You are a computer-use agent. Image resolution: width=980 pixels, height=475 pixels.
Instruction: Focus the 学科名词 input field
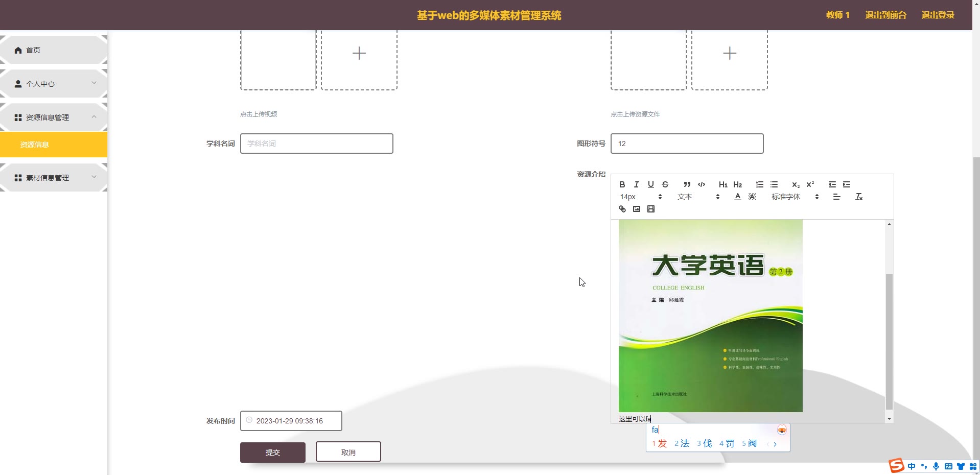[x=317, y=144]
